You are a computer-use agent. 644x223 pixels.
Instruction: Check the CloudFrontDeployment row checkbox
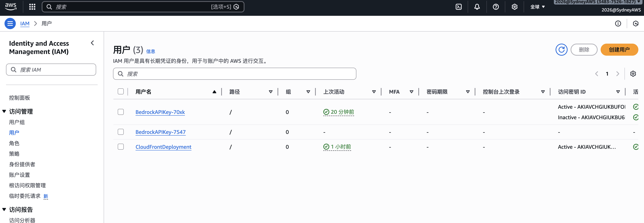[x=121, y=147]
